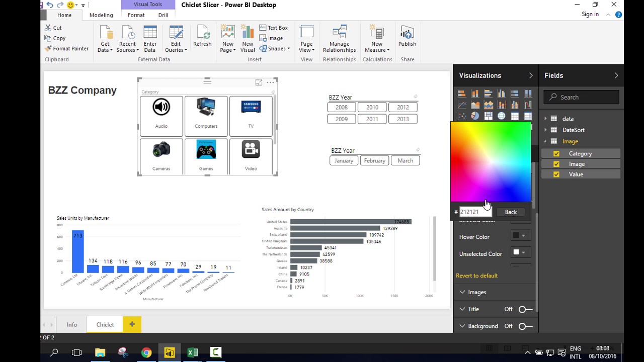This screenshot has width=644, height=362.
Task: Pick the 100% Stacked column chart visualization
Action: point(528,94)
